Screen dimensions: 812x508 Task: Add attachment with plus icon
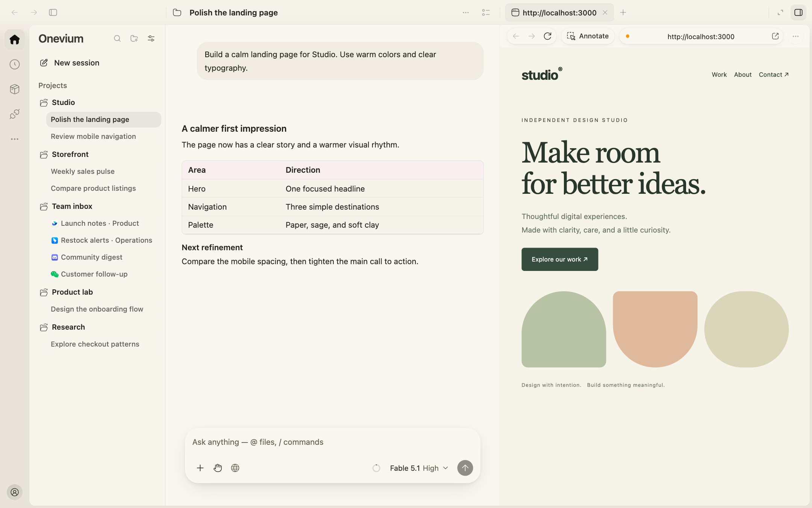pyautogui.click(x=200, y=468)
